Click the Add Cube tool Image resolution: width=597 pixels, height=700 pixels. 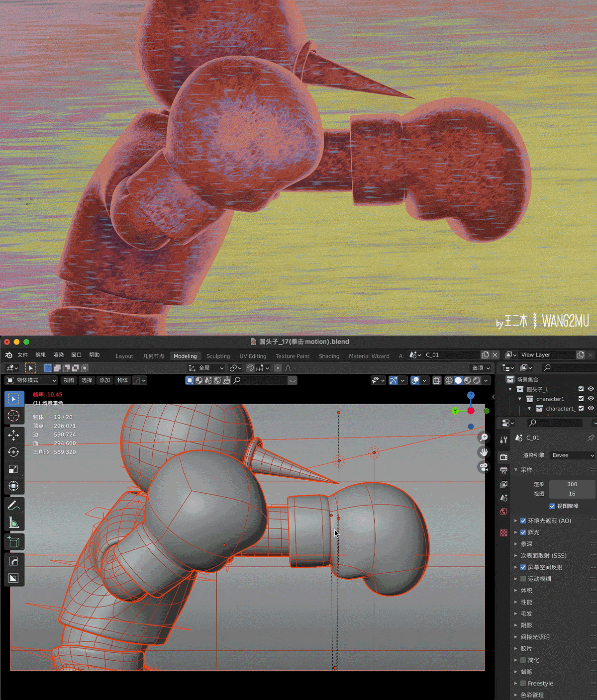(x=14, y=542)
